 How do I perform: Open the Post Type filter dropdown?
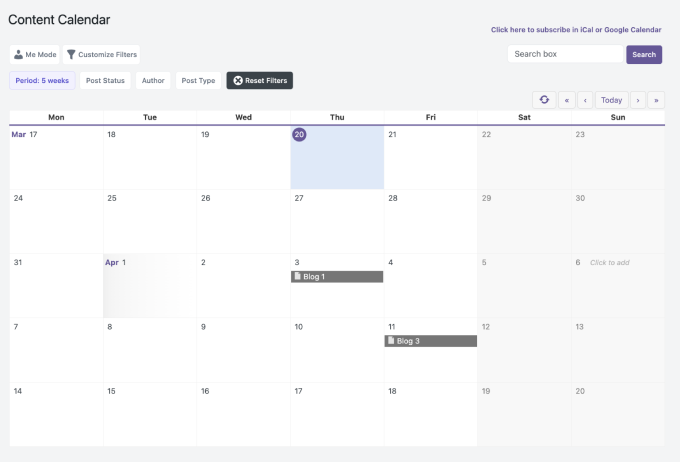point(198,80)
